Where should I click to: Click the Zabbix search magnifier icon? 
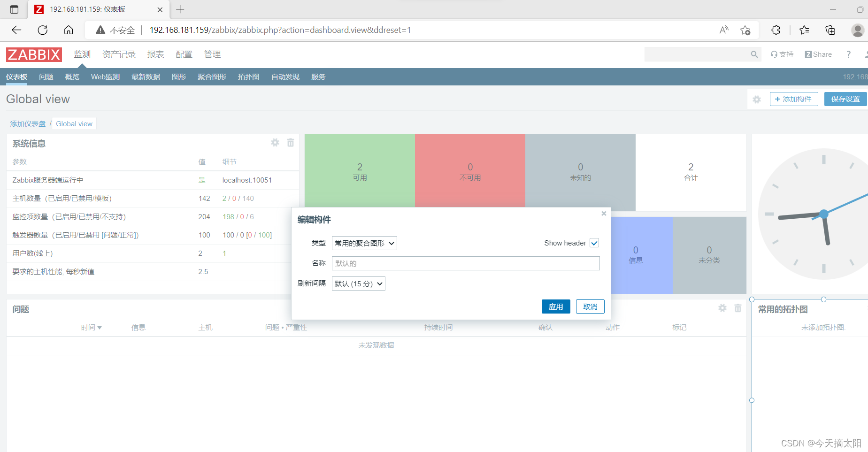tap(754, 54)
